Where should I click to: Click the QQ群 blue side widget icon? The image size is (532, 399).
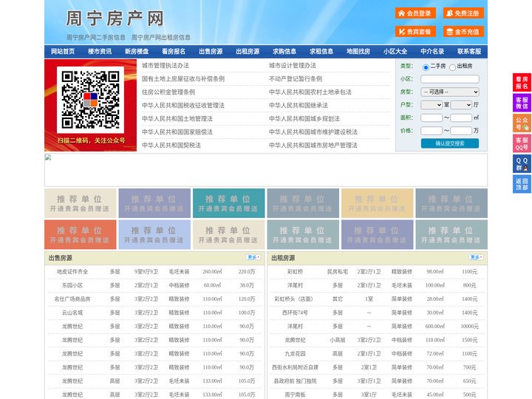click(x=522, y=164)
